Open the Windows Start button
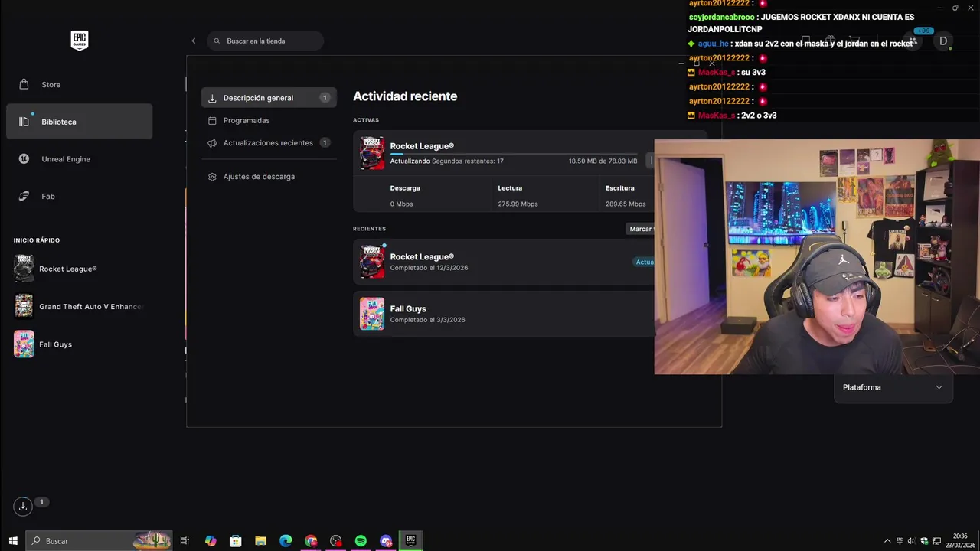980x551 pixels. pyautogui.click(x=12, y=541)
